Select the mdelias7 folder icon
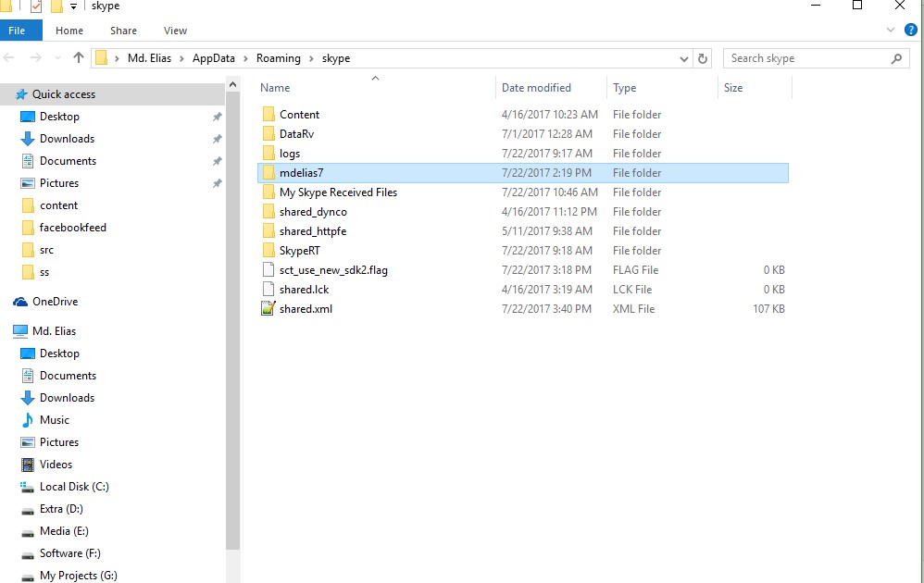 (x=268, y=172)
